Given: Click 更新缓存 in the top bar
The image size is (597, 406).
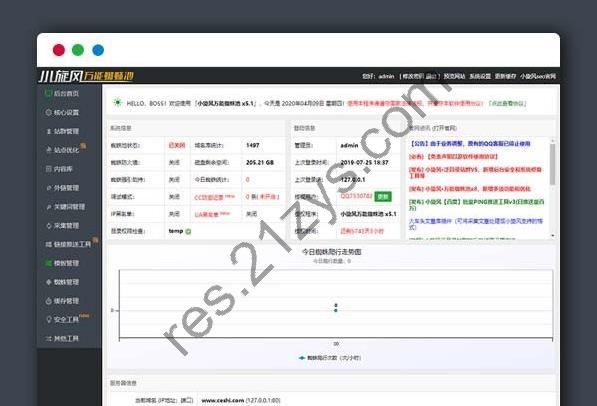Looking at the screenshot, I should [x=505, y=77].
